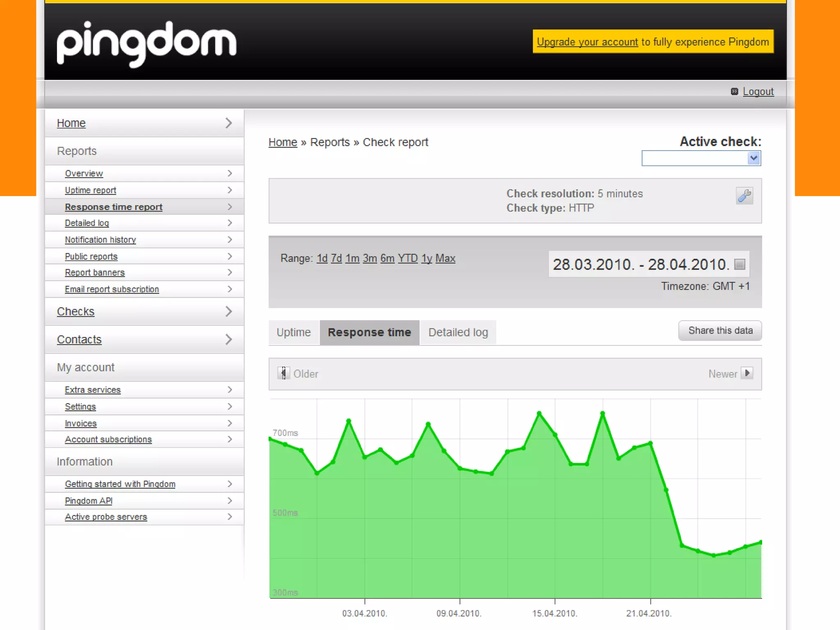Screen dimensions: 840x630
Task: Open Account subscriptions in sidebar
Action: tap(108, 440)
